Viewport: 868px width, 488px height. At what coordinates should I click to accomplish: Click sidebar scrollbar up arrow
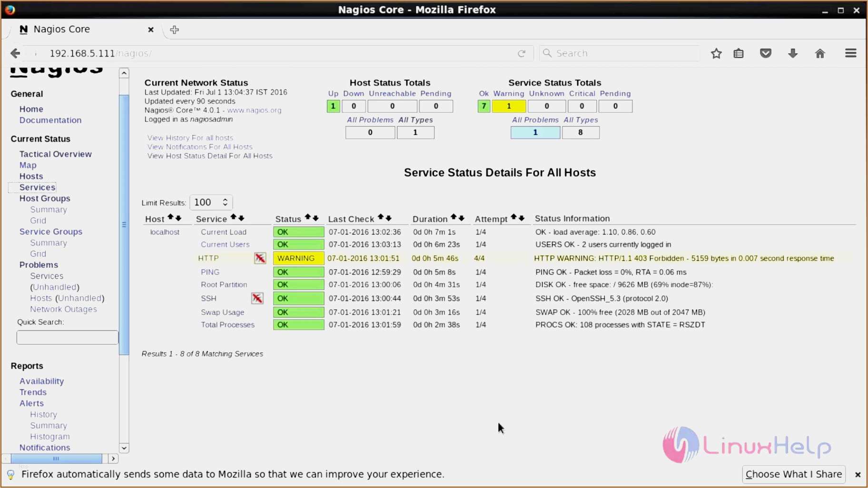(124, 73)
